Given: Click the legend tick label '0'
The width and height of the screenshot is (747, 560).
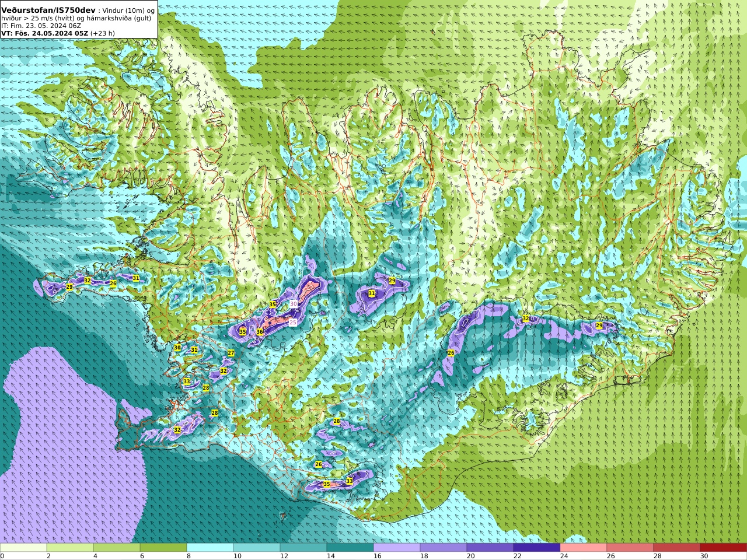Looking at the screenshot, I should [2, 556].
